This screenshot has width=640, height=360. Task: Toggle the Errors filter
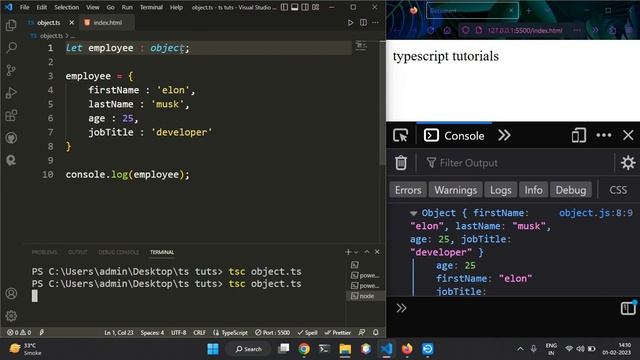tap(408, 190)
